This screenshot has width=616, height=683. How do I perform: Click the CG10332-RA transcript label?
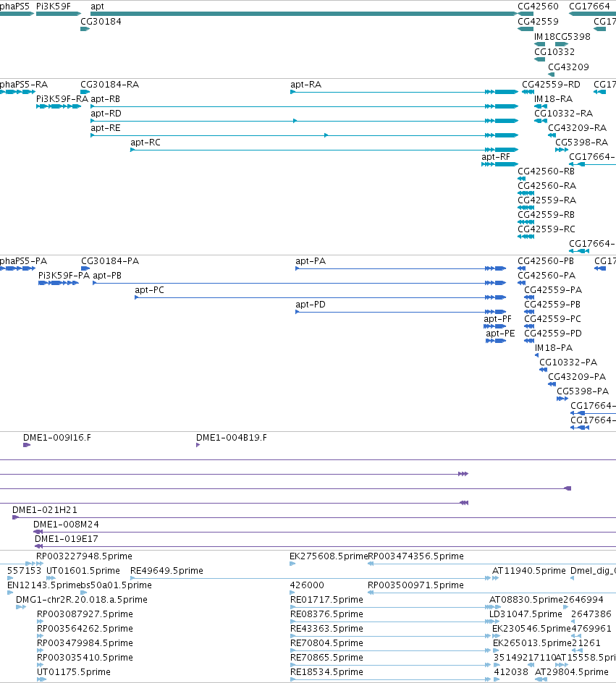coord(564,114)
